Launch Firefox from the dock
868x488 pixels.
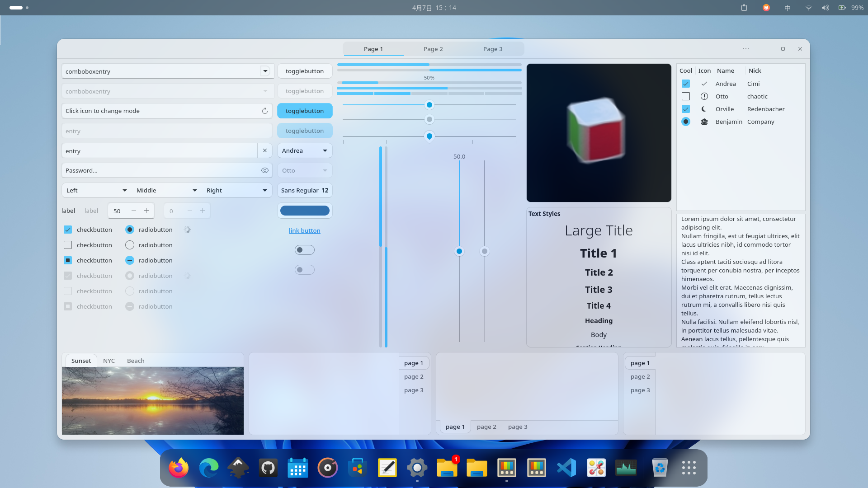tap(179, 468)
